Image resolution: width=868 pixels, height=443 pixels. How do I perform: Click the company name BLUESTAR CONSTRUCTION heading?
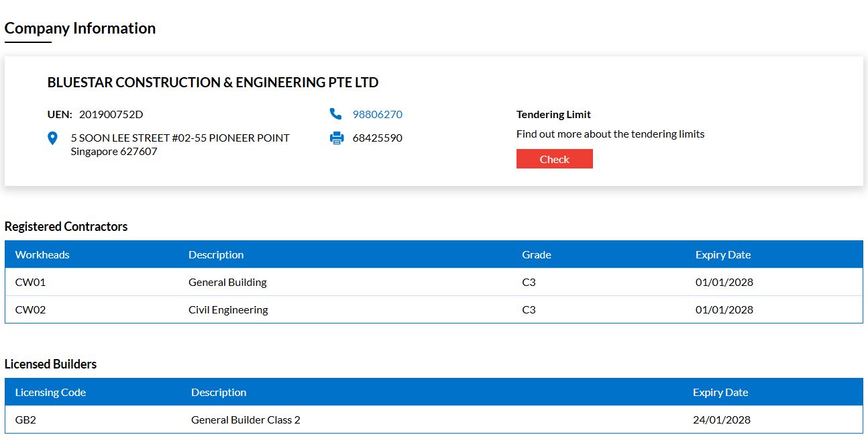(x=213, y=83)
